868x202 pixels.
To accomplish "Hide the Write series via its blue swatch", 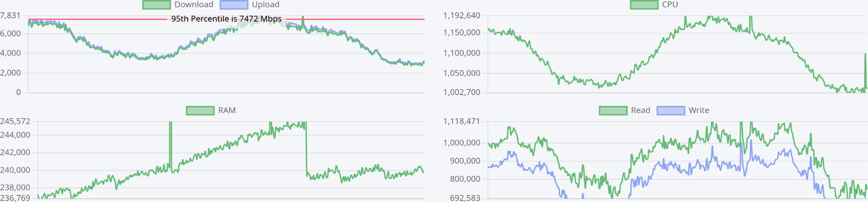I will pos(671,111).
